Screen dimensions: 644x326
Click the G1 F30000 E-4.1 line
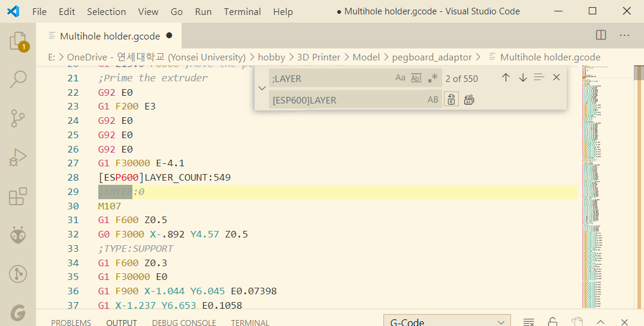pyautogui.click(x=141, y=163)
